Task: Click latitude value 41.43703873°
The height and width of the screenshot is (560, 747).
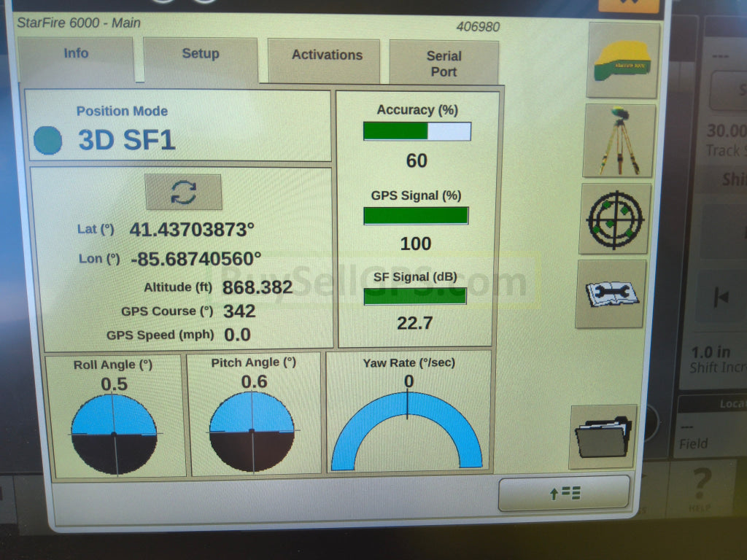Action: coord(192,230)
